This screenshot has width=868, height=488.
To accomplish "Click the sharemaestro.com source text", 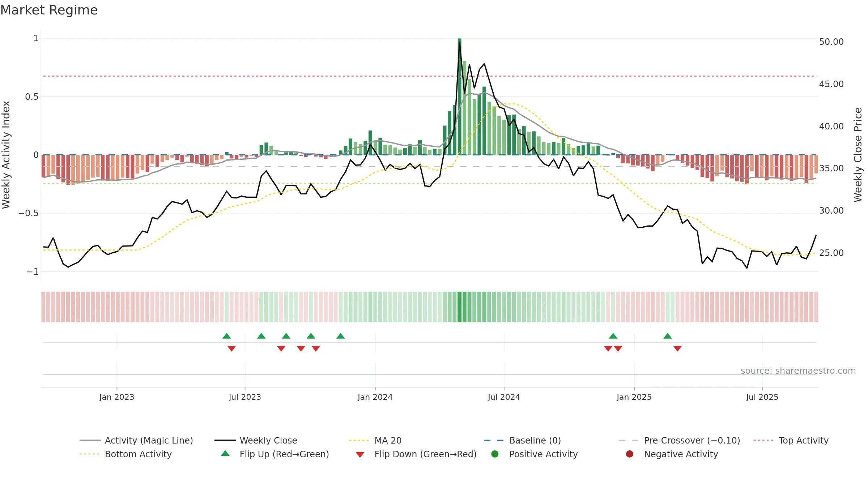I will [x=798, y=371].
